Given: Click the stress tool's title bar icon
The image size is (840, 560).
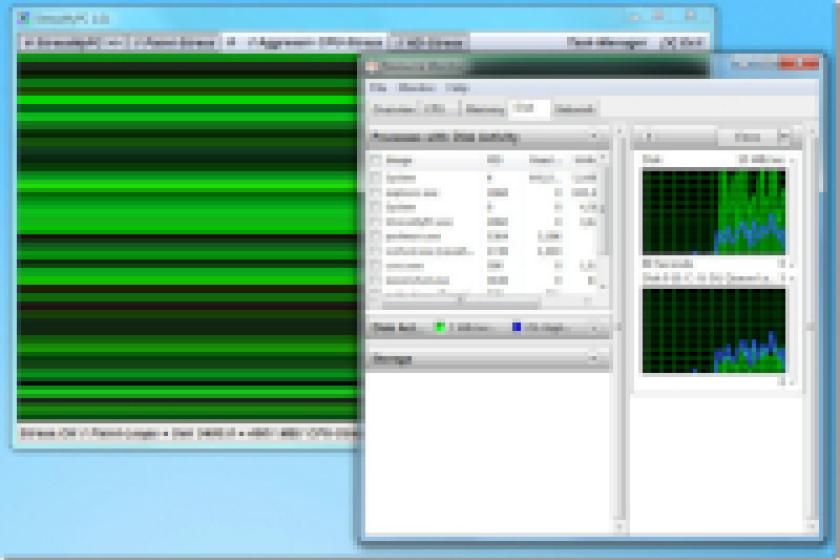Looking at the screenshot, I should (x=24, y=18).
